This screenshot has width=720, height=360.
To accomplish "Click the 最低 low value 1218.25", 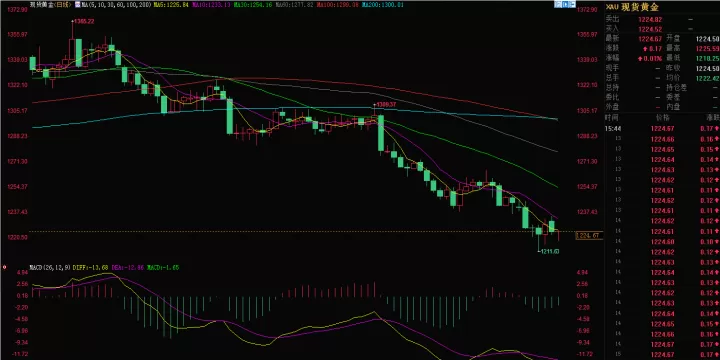I will 707,58.
